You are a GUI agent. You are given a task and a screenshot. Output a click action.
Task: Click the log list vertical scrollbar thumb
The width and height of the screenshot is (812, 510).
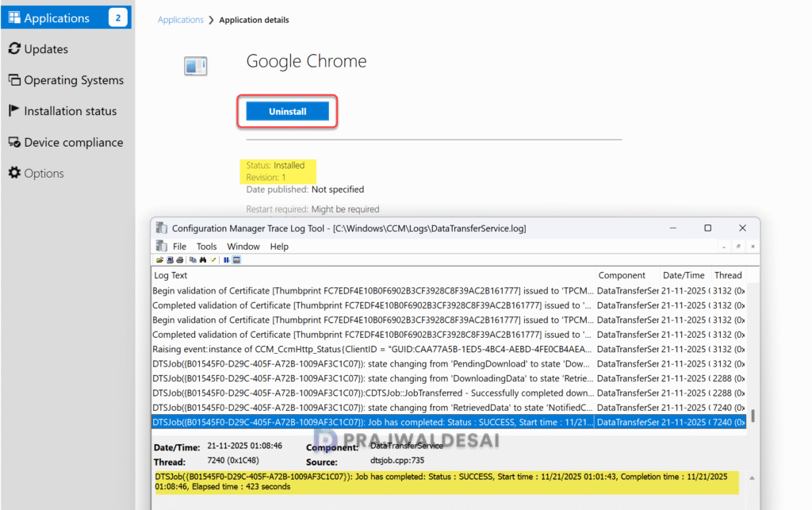tap(753, 416)
